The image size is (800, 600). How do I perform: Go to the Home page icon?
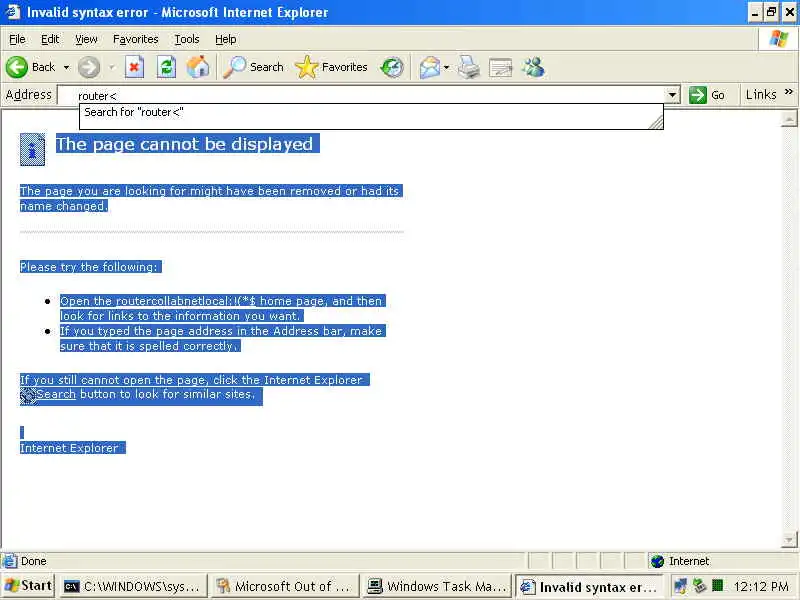(198, 67)
